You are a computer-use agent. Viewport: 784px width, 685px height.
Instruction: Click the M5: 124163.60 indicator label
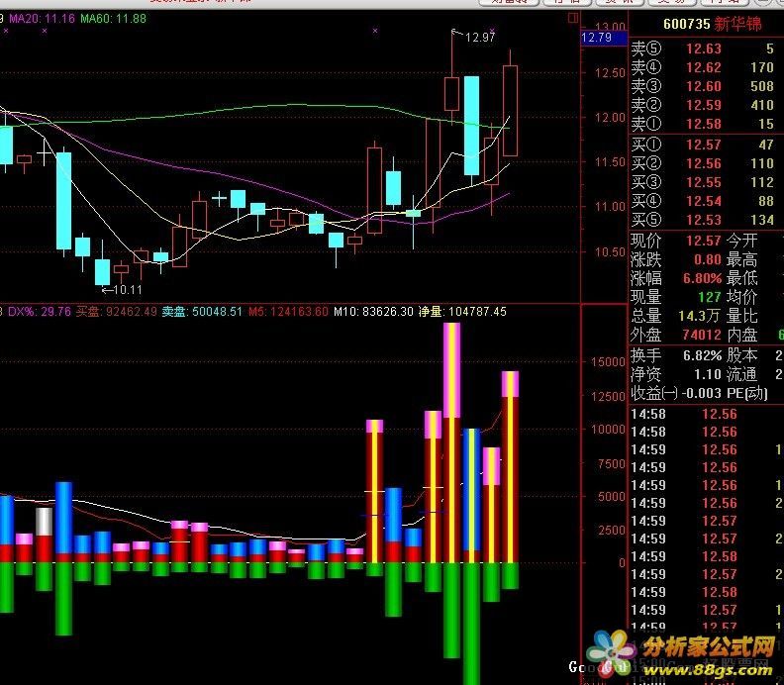tap(288, 312)
